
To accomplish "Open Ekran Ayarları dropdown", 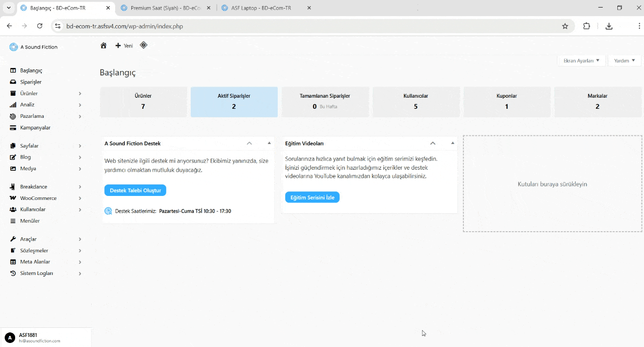I will tap(581, 60).
